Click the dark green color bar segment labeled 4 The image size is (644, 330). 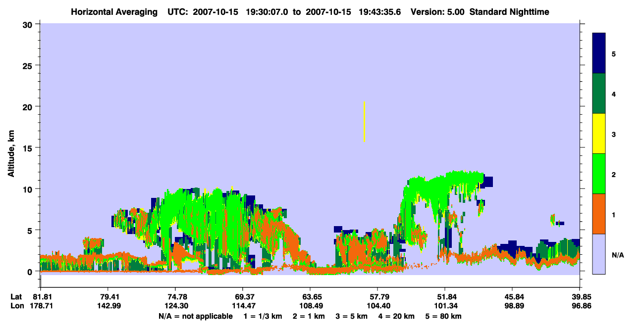(599, 94)
